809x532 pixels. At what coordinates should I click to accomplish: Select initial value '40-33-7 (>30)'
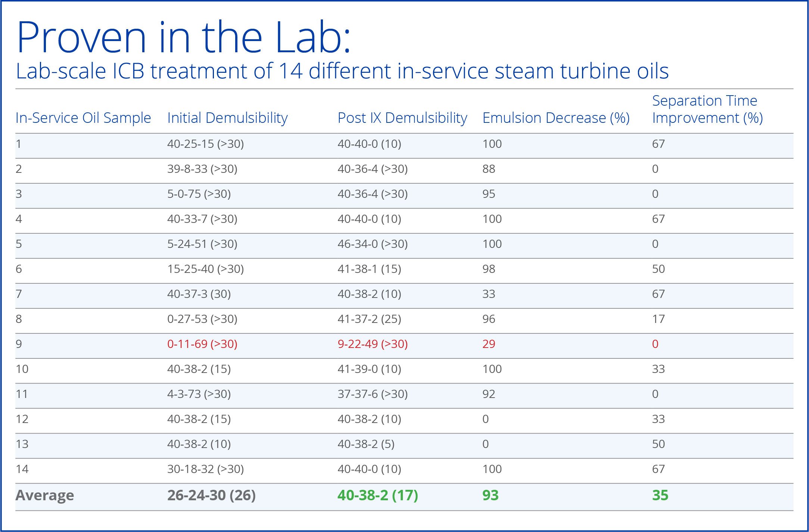pos(202,219)
